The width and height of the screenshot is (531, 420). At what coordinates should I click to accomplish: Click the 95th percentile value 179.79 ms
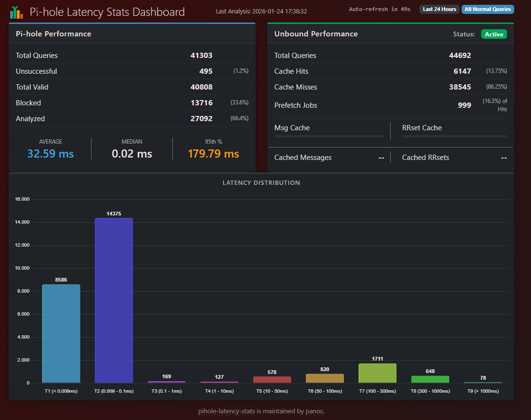click(213, 154)
